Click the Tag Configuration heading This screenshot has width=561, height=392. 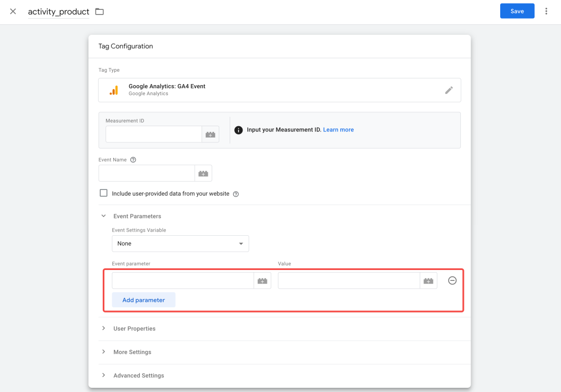coord(126,46)
